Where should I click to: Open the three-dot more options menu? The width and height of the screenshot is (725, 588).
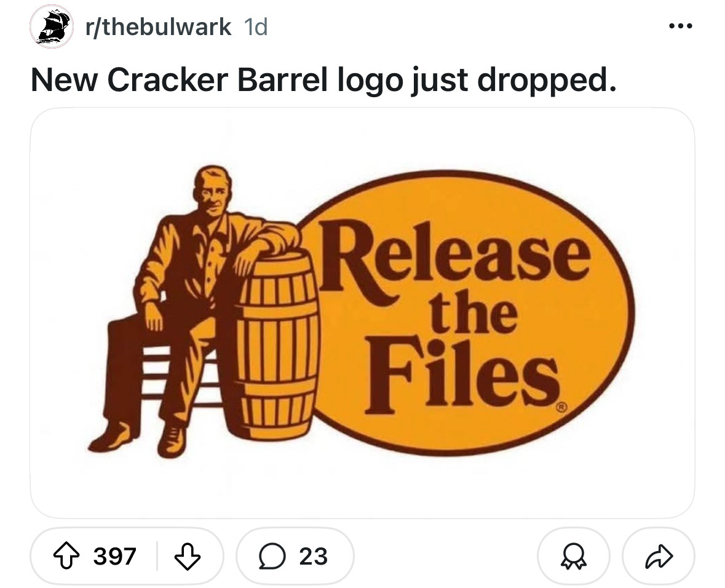click(x=681, y=26)
